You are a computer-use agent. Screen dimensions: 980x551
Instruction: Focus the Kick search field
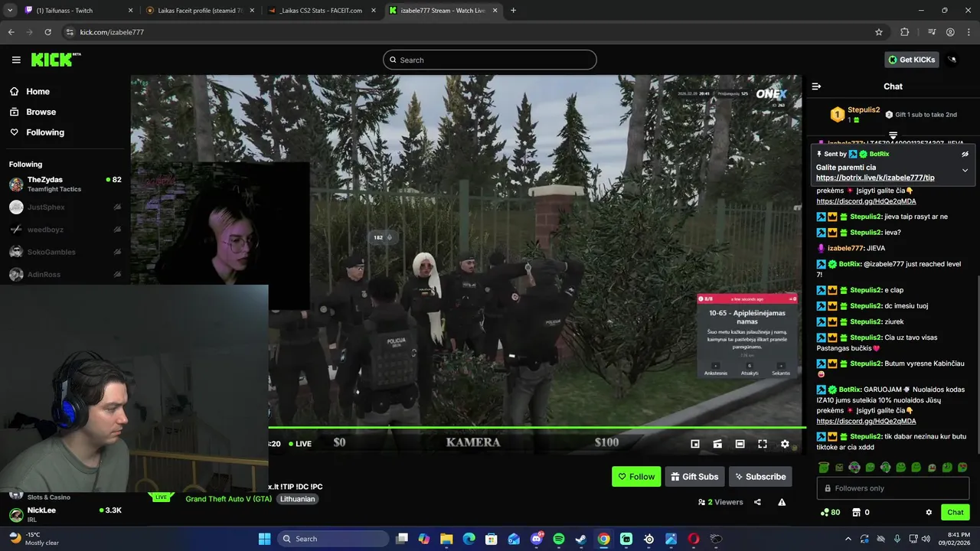coord(490,60)
